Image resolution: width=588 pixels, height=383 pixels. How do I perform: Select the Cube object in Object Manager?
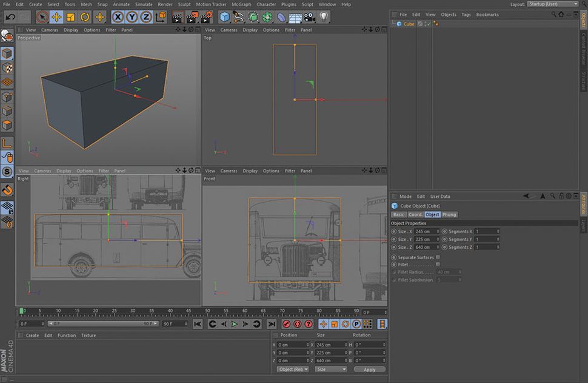pyautogui.click(x=409, y=24)
